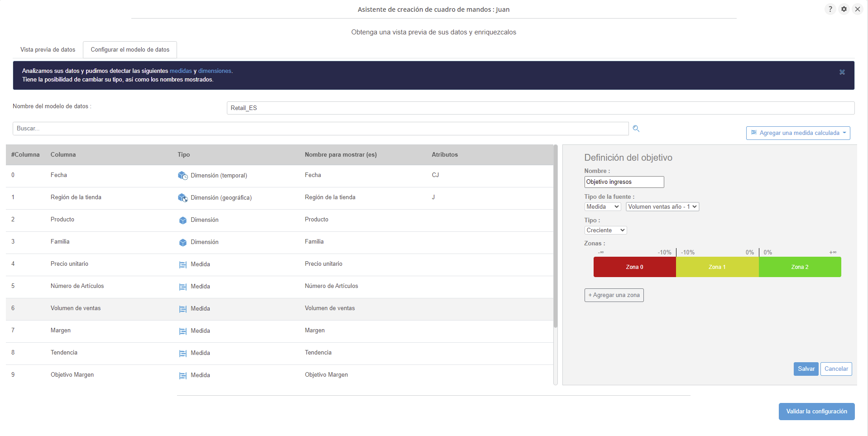Click the Tipo column header

click(x=184, y=155)
